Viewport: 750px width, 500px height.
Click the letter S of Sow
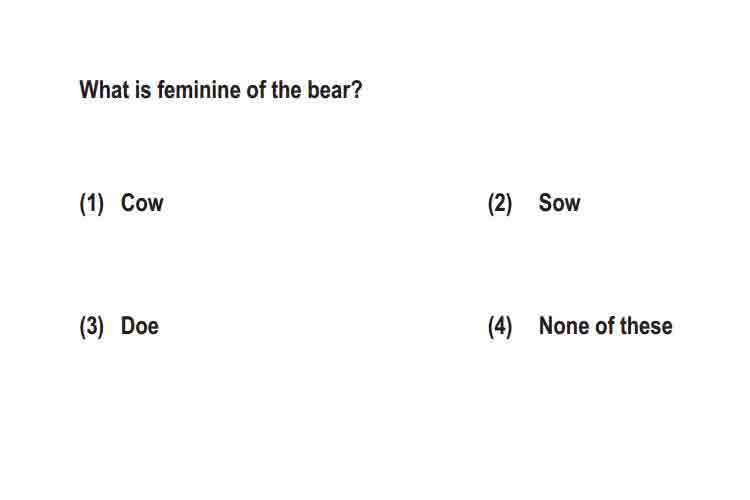coord(546,203)
